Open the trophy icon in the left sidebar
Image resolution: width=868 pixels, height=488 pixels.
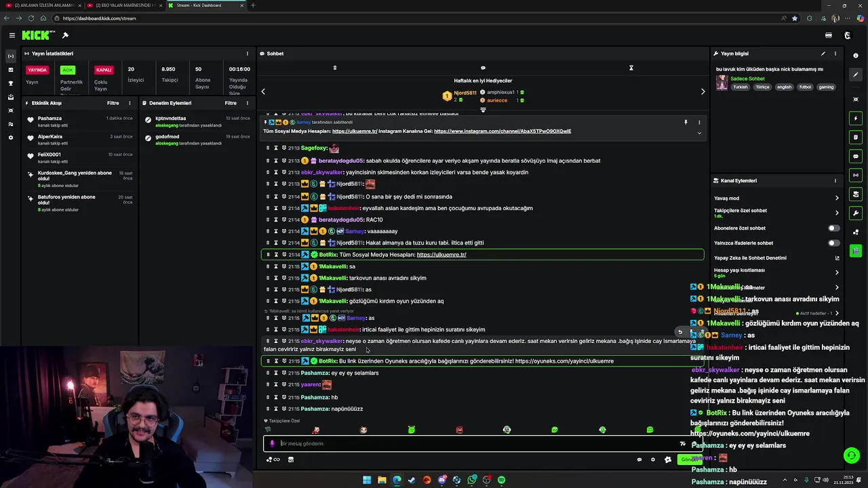tap(10, 83)
